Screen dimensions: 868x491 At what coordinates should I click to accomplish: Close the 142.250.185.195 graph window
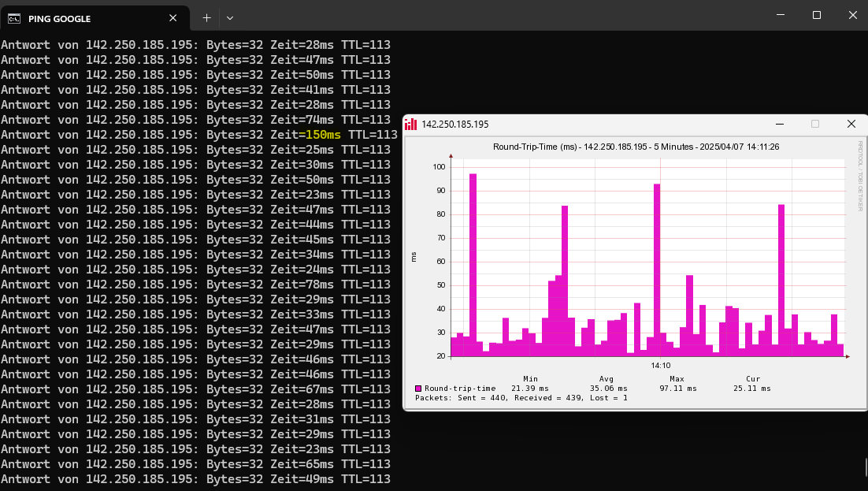point(851,125)
